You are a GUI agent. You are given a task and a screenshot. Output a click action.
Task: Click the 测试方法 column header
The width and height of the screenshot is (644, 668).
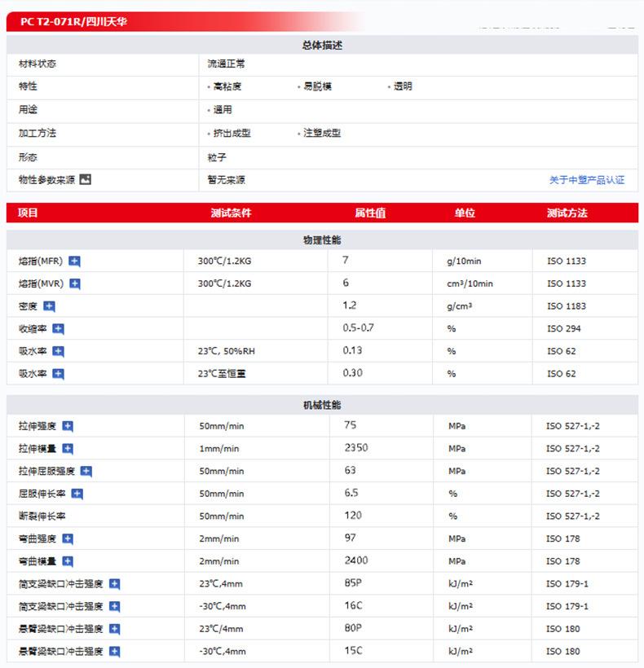pos(567,213)
